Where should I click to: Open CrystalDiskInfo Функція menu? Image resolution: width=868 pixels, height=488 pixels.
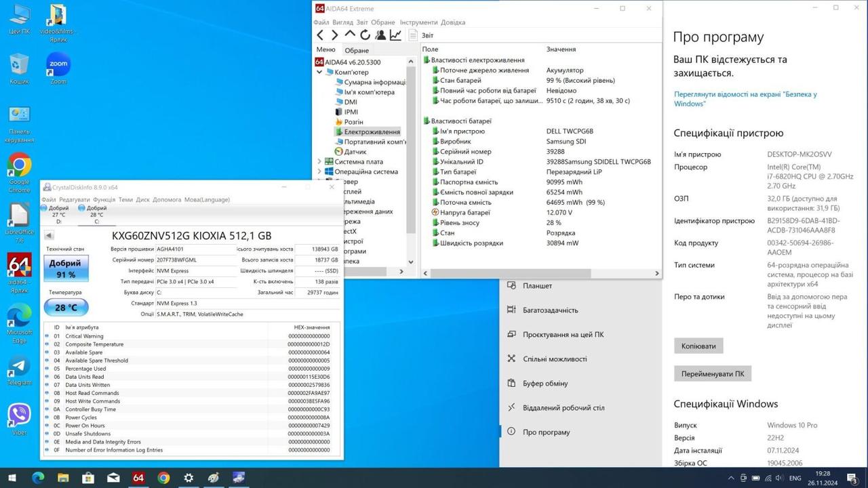[104, 200]
